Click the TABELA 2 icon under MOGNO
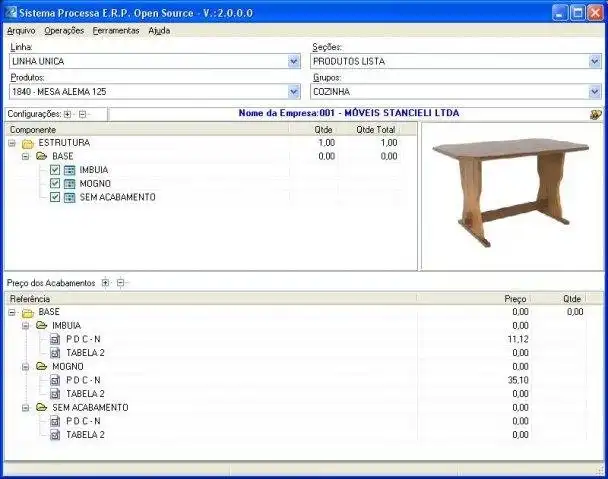This screenshot has width=608, height=479. (x=55, y=394)
